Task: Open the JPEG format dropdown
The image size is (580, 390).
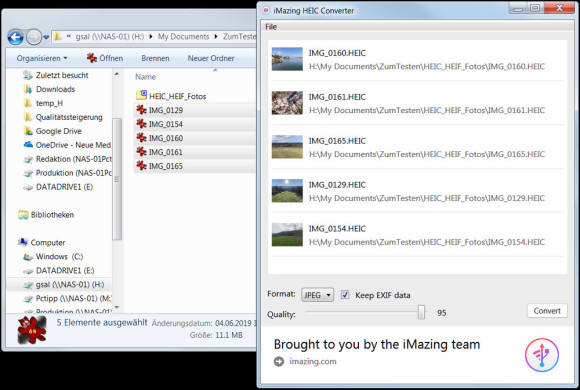Action: pos(317,295)
